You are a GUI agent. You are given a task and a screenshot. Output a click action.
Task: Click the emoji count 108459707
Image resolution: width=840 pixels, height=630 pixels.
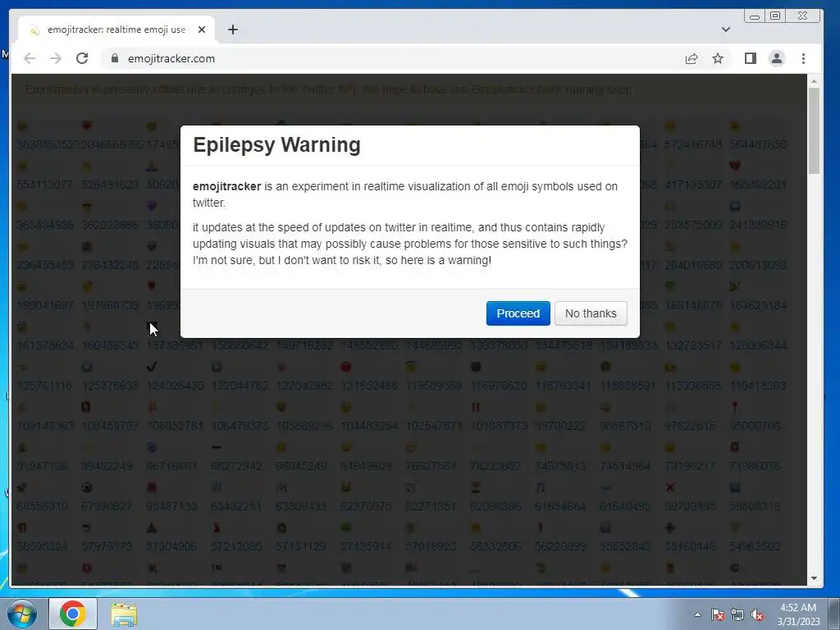point(110,426)
